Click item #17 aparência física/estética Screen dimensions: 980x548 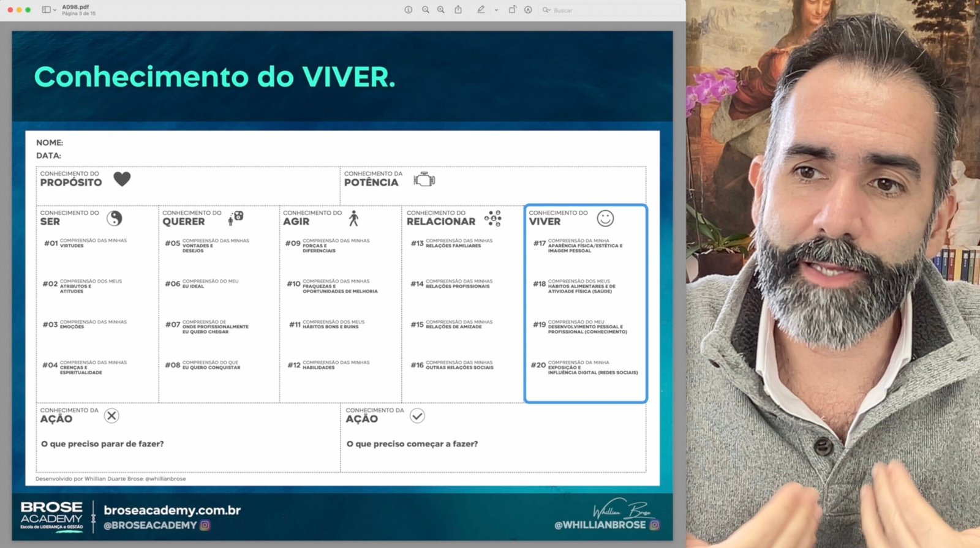pos(578,246)
